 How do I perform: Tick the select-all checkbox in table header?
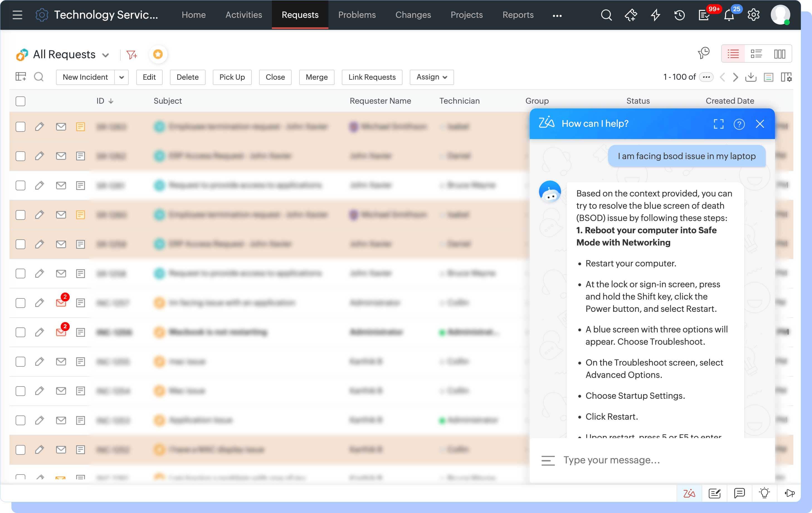pos(21,101)
